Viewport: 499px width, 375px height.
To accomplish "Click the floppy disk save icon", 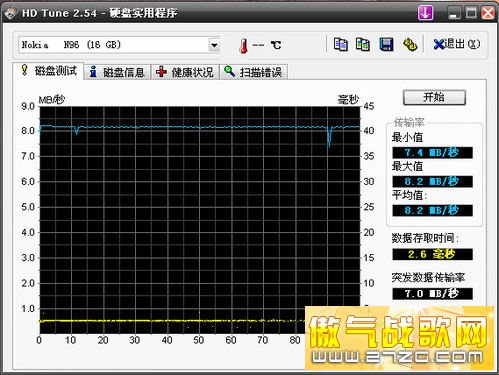I will [x=386, y=44].
